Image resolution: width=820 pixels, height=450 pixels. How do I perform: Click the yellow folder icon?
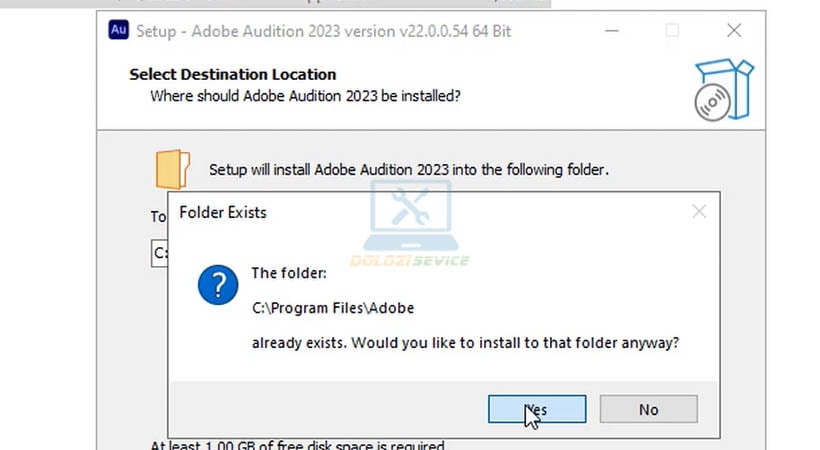[172, 169]
